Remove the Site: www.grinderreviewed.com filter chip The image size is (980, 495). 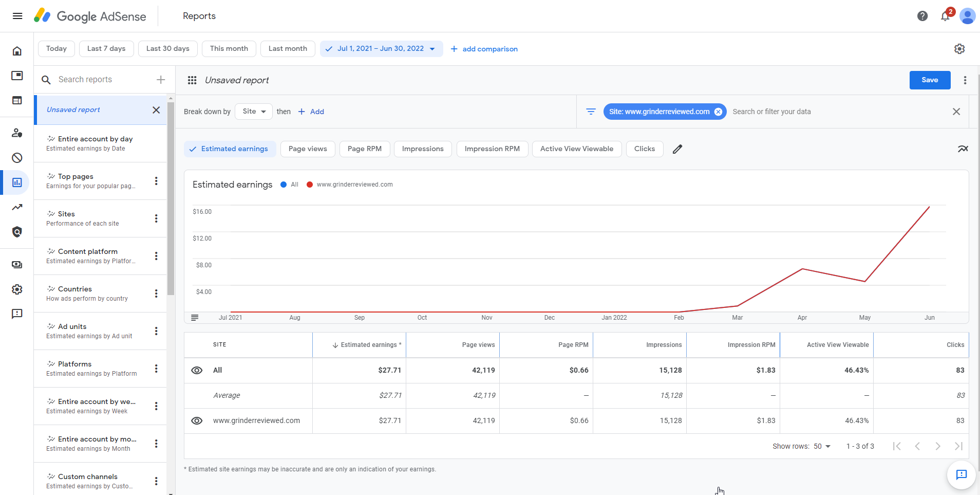(x=718, y=112)
